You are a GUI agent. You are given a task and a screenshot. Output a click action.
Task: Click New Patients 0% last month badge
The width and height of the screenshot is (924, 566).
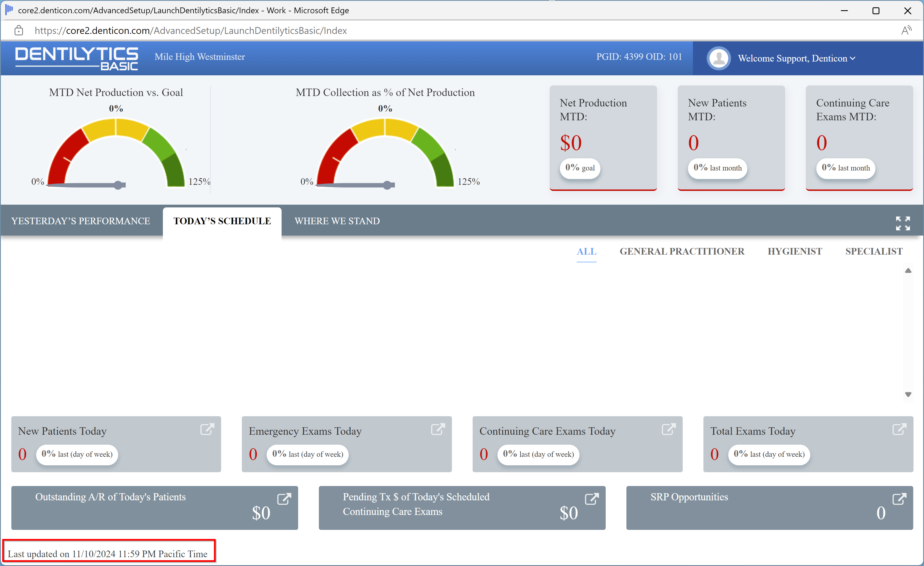pyautogui.click(x=718, y=168)
